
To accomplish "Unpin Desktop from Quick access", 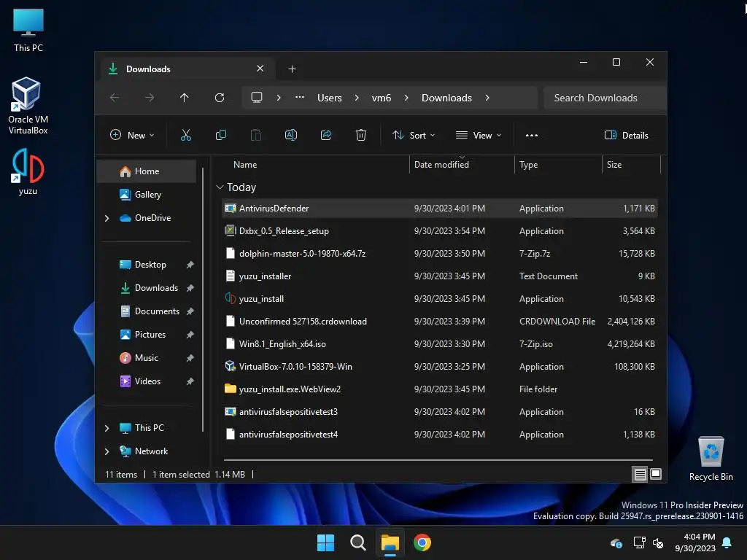I will [x=190, y=265].
